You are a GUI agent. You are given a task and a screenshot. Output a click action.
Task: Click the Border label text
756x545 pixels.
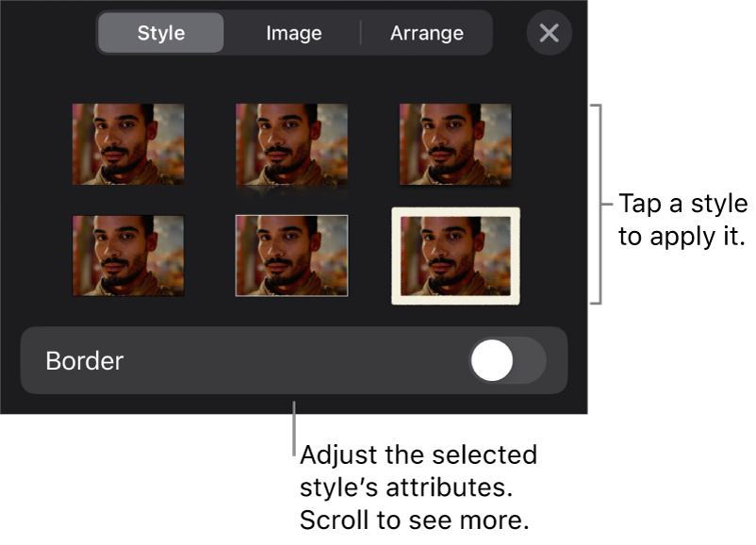tap(85, 361)
